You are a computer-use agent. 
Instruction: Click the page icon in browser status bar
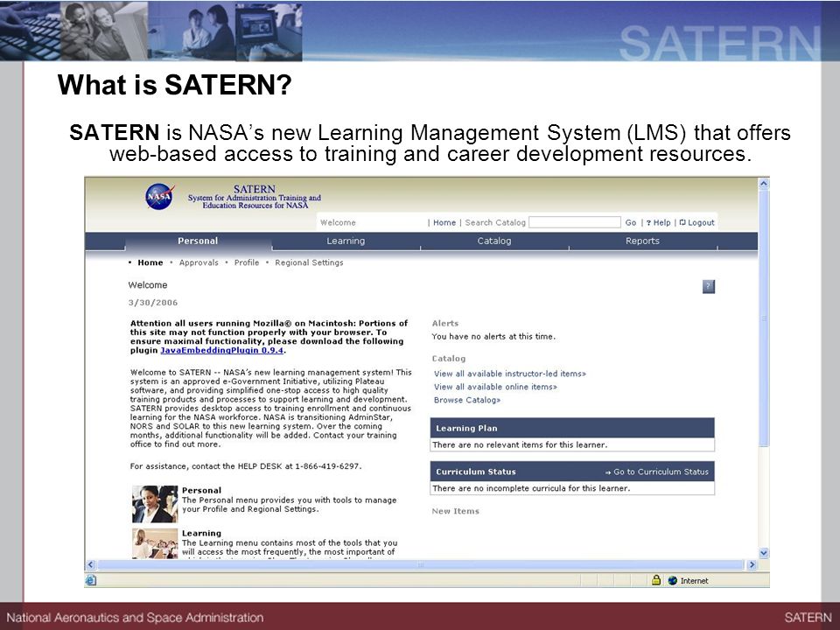click(91, 580)
